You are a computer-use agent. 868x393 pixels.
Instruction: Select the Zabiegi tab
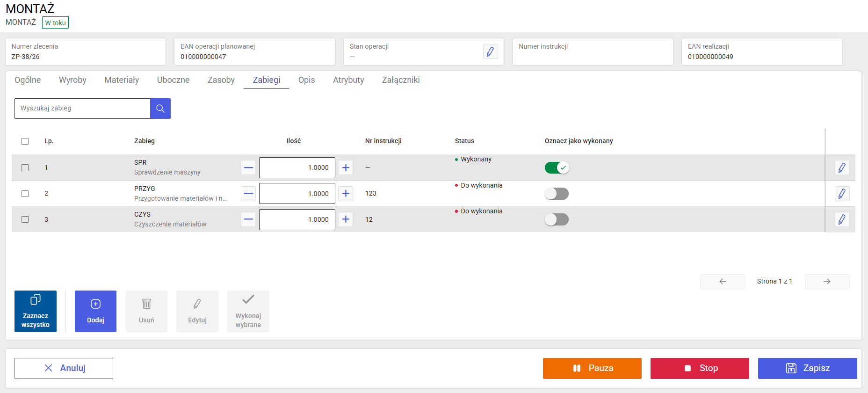click(267, 80)
